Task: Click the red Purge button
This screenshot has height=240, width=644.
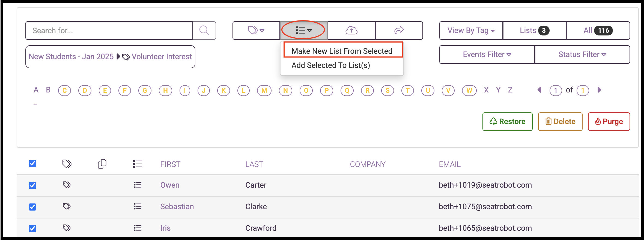Action: (x=609, y=122)
